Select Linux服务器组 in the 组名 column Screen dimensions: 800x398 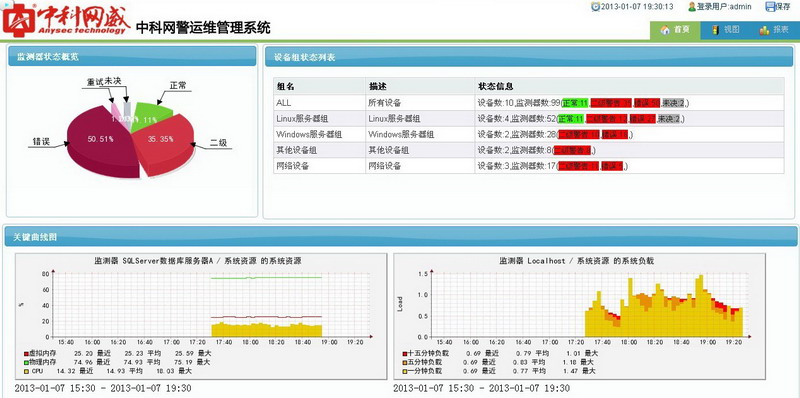(x=302, y=118)
